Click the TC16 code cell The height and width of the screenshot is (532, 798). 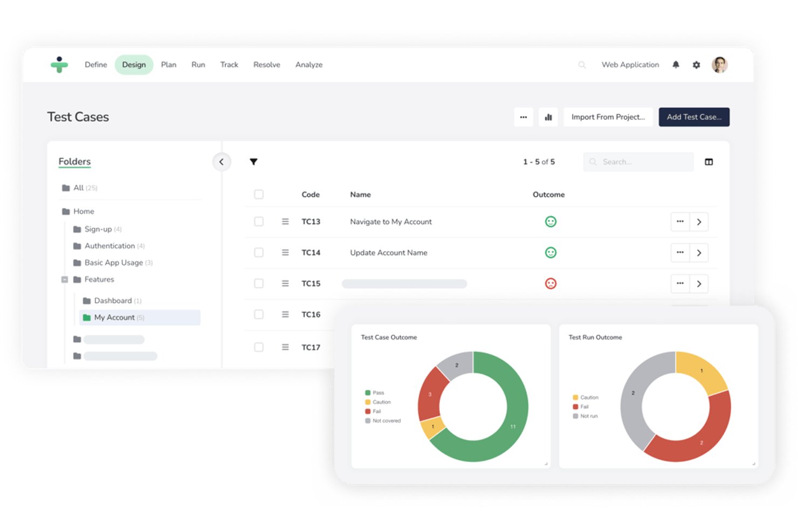(x=311, y=314)
